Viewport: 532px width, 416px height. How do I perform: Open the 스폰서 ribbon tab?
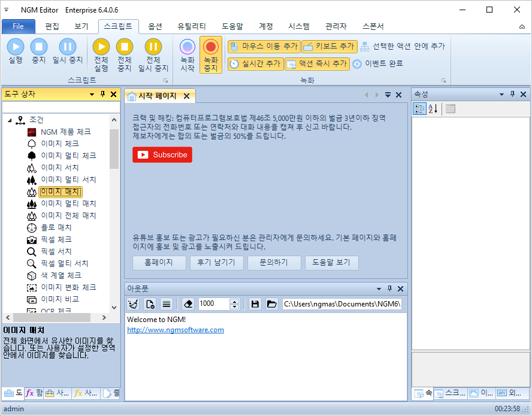coord(373,26)
